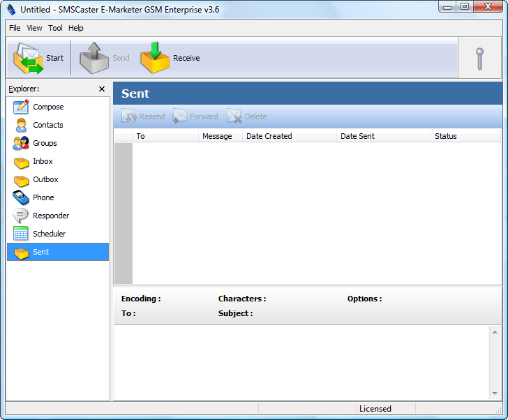Sort by Date Sent column header

point(384,136)
